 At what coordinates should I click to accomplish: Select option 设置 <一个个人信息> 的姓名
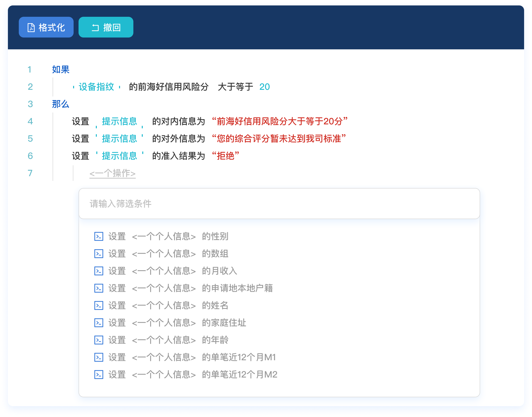(162, 305)
